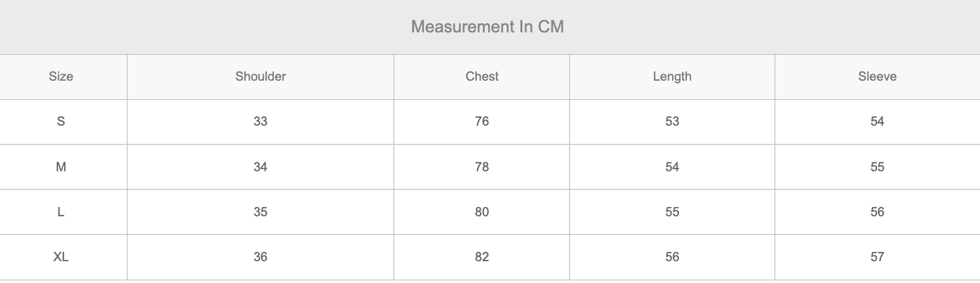Screen dimensions: 980x283
Task: Select the sleeve value for size L
Action: [x=877, y=212]
